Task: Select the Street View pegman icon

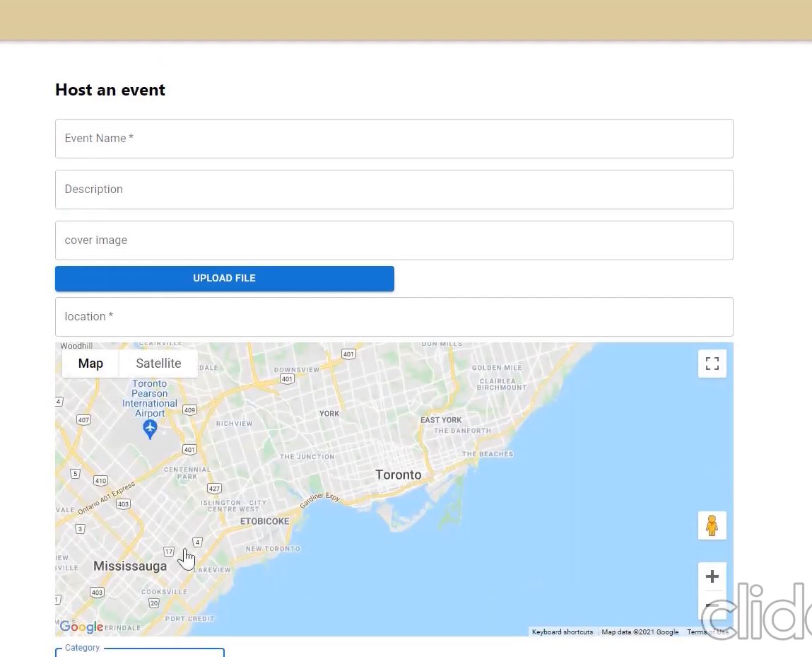Action: click(x=712, y=525)
